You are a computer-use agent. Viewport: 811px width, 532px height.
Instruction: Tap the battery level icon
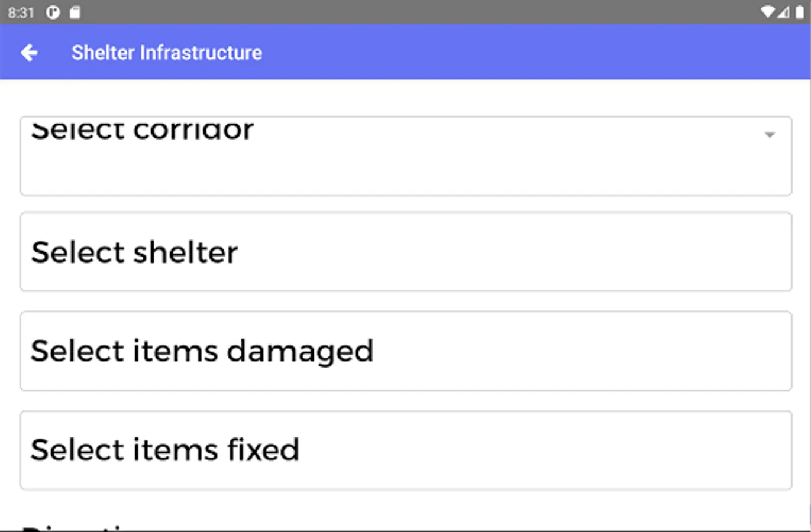(799, 12)
